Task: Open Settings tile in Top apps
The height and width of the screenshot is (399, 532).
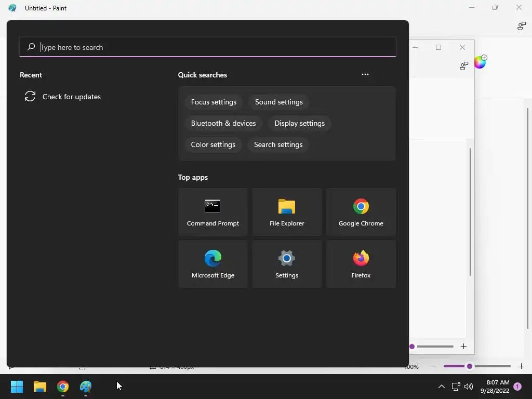Action: (x=287, y=264)
